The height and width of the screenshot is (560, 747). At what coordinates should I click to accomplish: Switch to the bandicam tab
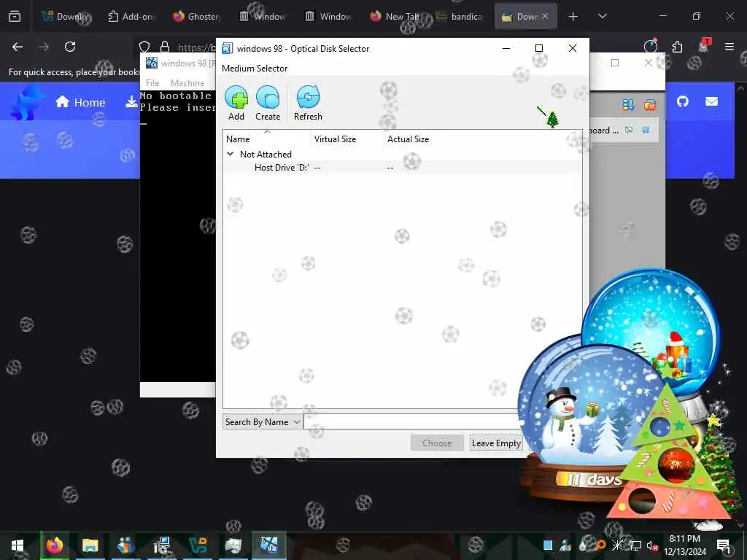pos(460,17)
